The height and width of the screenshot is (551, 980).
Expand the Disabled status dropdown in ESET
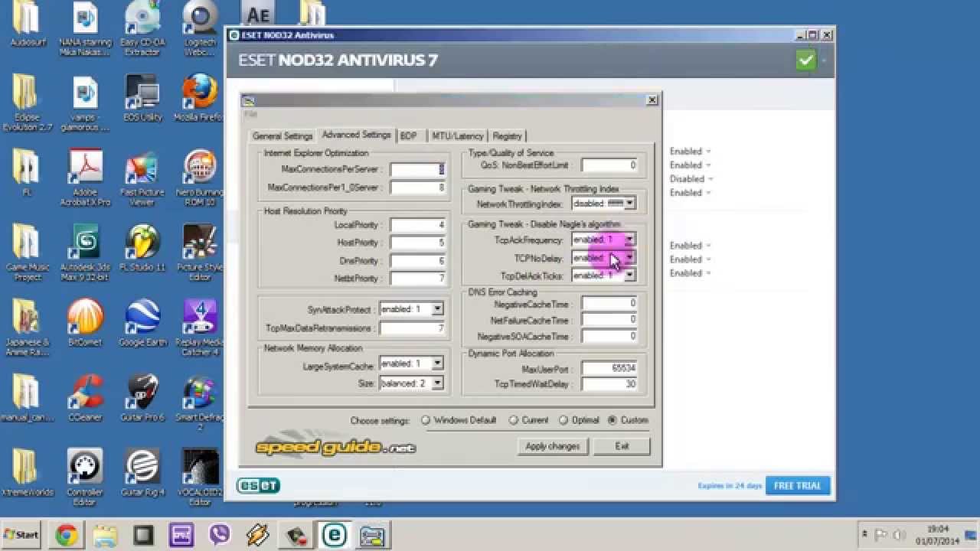691,179
